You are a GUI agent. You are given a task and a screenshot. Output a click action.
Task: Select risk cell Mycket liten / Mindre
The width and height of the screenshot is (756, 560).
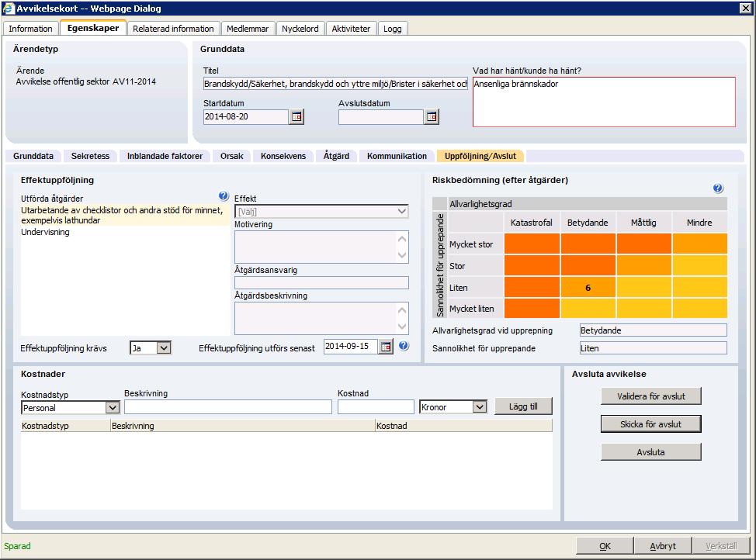699,309
